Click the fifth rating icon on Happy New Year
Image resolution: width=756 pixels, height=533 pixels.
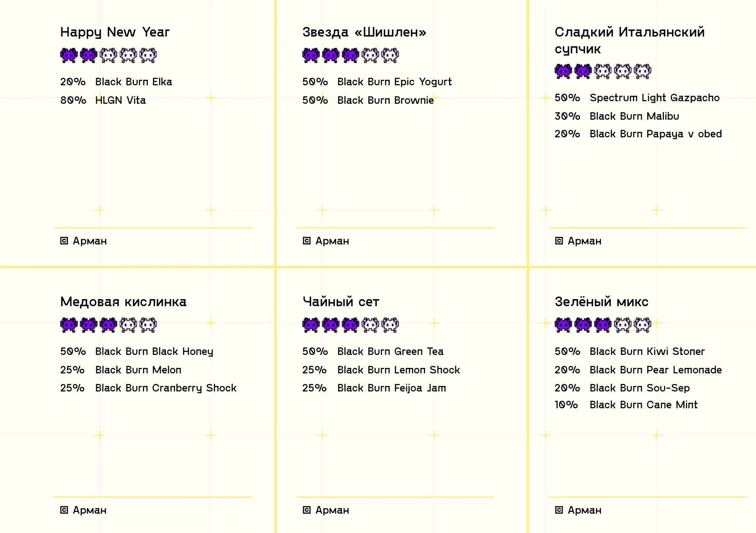tap(148, 55)
